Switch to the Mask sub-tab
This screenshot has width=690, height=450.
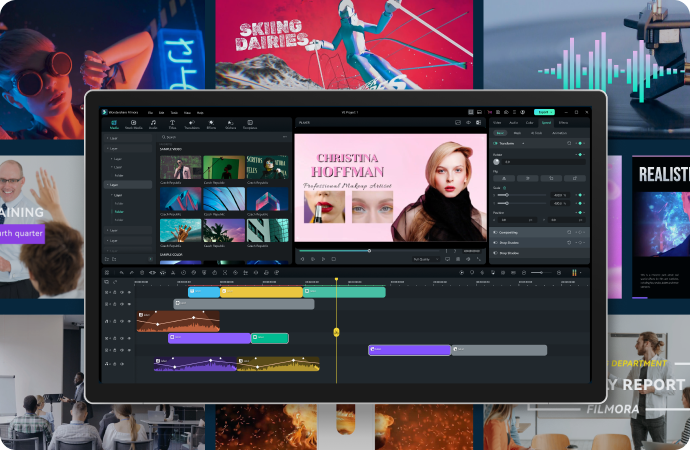click(518, 133)
